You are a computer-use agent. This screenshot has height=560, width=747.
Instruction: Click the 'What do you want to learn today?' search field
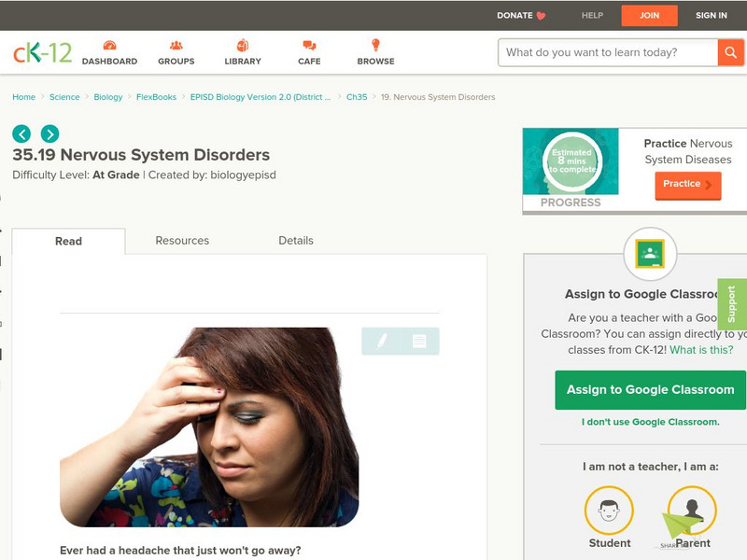point(602,52)
